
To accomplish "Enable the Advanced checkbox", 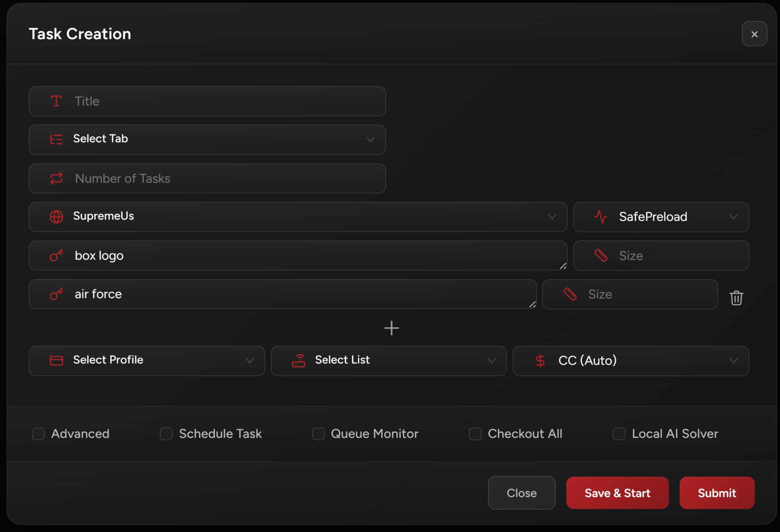I will pyautogui.click(x=38, y=433).
